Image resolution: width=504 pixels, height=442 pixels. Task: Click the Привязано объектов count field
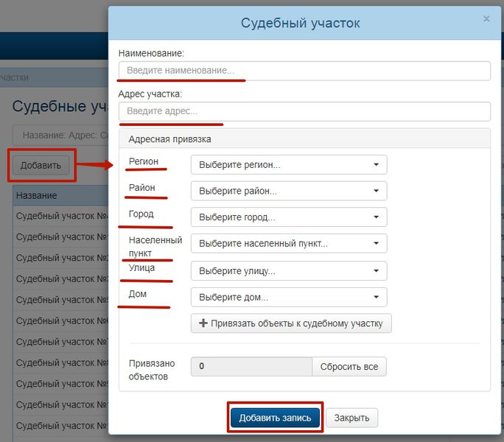click(x=251, y=366)
